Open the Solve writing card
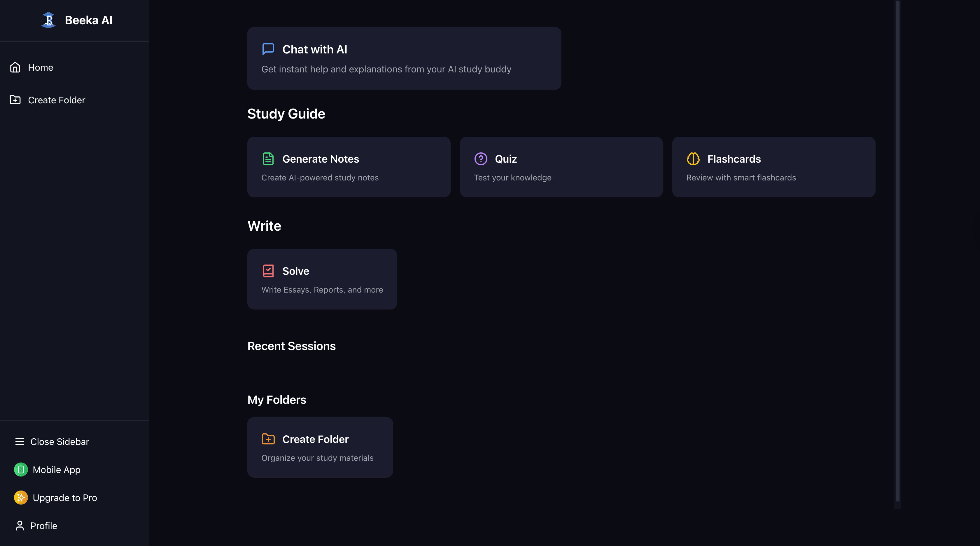The image size is (980, 546). coord(322,279)
